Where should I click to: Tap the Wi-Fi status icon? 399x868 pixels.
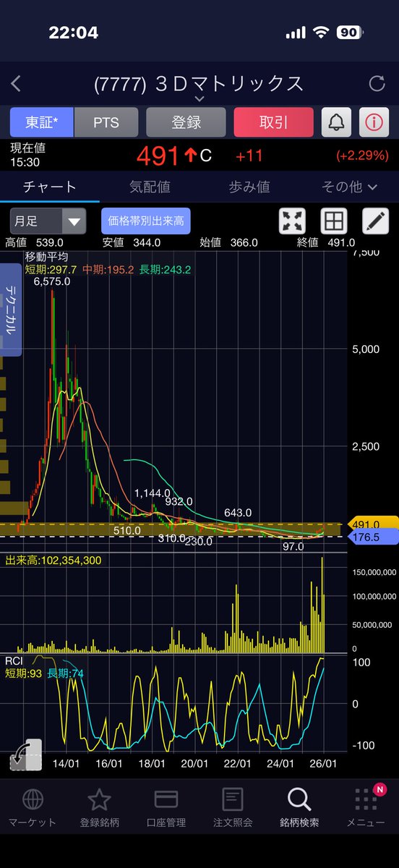point(320,33)
